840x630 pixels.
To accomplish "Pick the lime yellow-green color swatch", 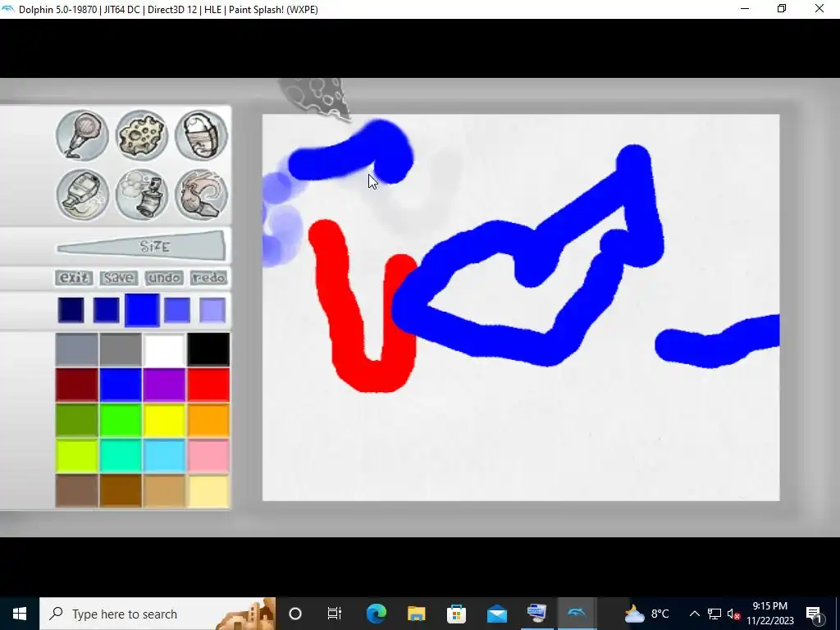I will pyautogui.click(x=76, y=455).
